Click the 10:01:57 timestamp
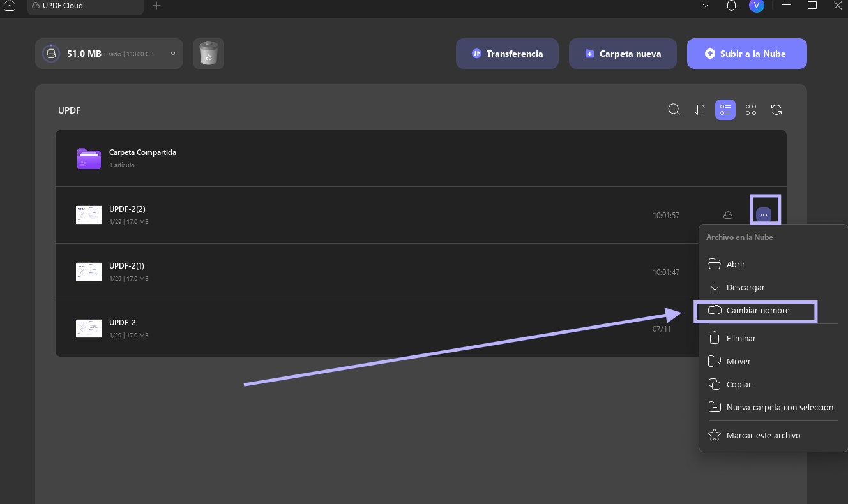The width and height of the screenshot is (848, 504). coord(666,216)
